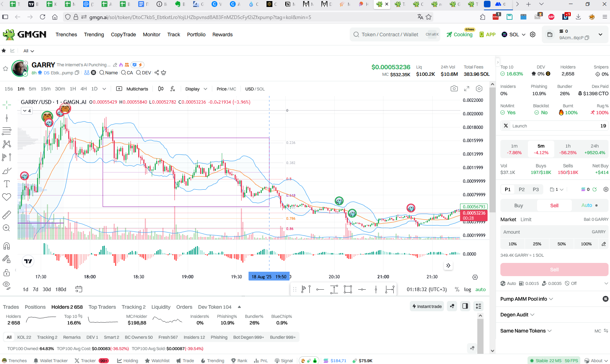Expand more chart timeframes dropdown
610x364 pixels.
(x=104, y=89)
